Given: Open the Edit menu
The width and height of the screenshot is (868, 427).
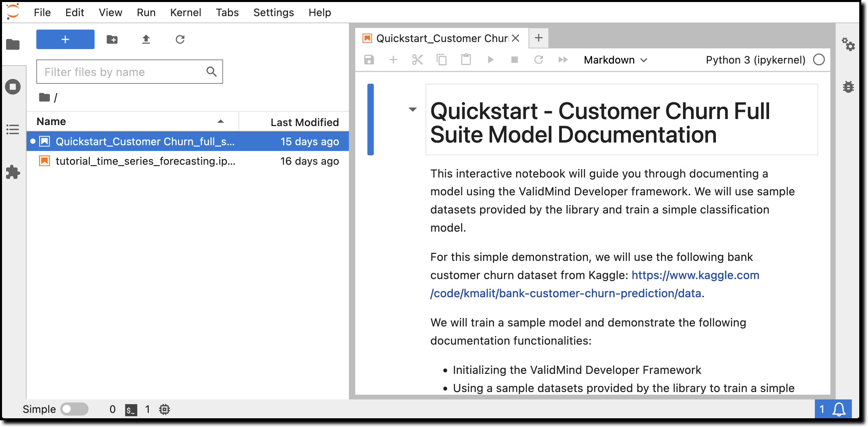Looking at the screenshot, I should point(74,12).
